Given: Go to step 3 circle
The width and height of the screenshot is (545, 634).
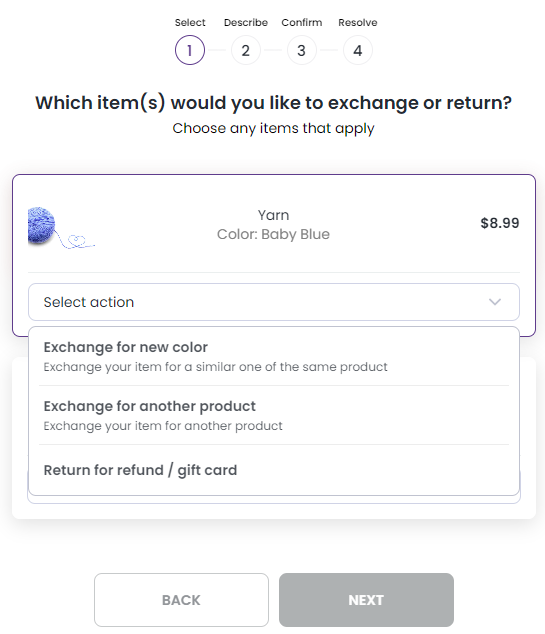Looking at the screenshot, I should 302,50.
